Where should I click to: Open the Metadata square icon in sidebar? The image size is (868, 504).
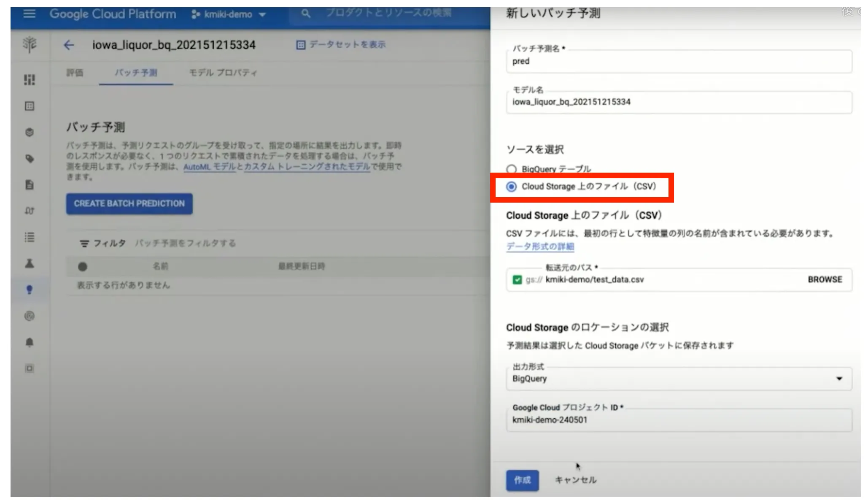pos(30,368)
